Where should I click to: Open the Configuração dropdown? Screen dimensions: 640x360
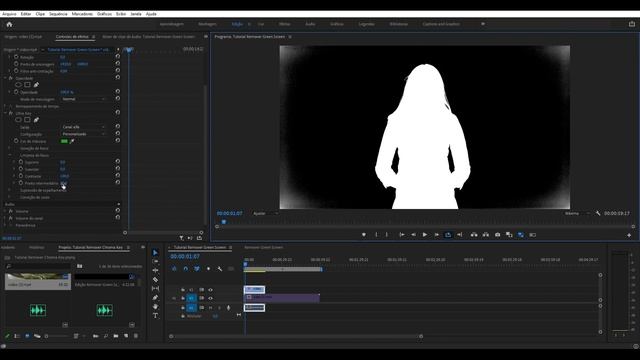click(84, 134)
